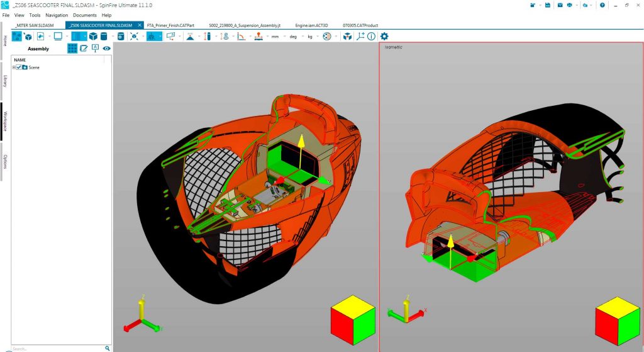The image size is (644, 352).
Task: Select the Workspace side panel tab
Action: tap(5, 122)
